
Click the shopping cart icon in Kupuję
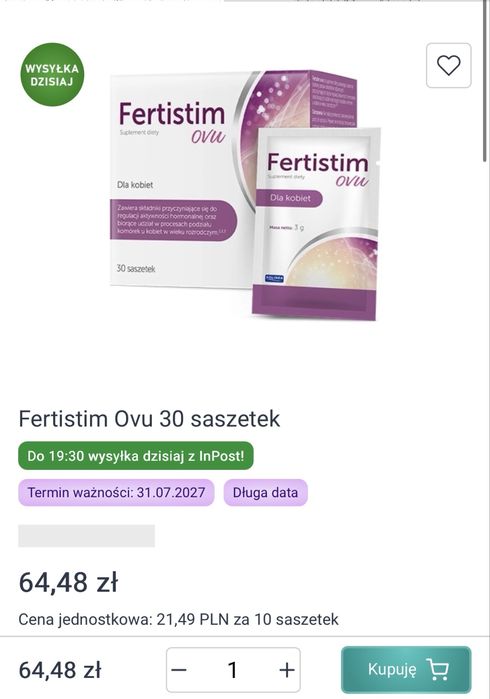click(x=437, y=669)
